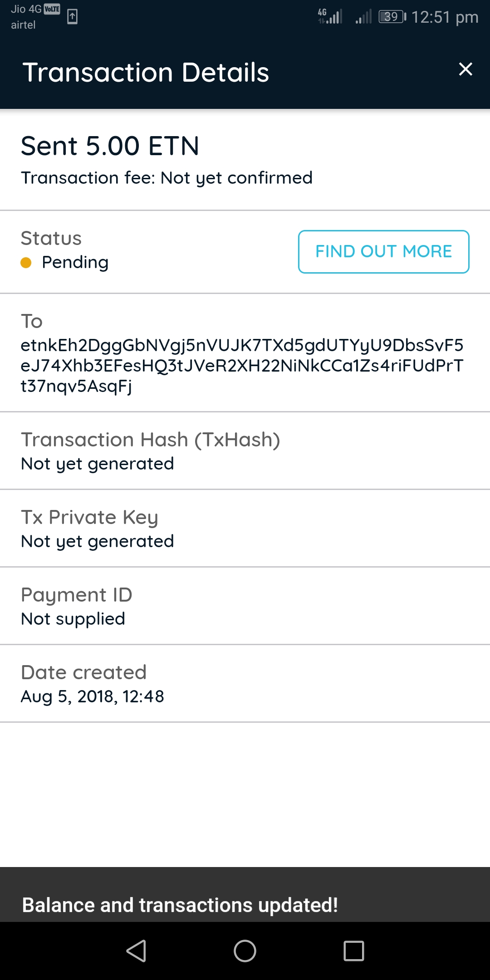Tap the Android home circle icon
The image size is (490, 980).
pyautogui.click(x=245, y=951)
